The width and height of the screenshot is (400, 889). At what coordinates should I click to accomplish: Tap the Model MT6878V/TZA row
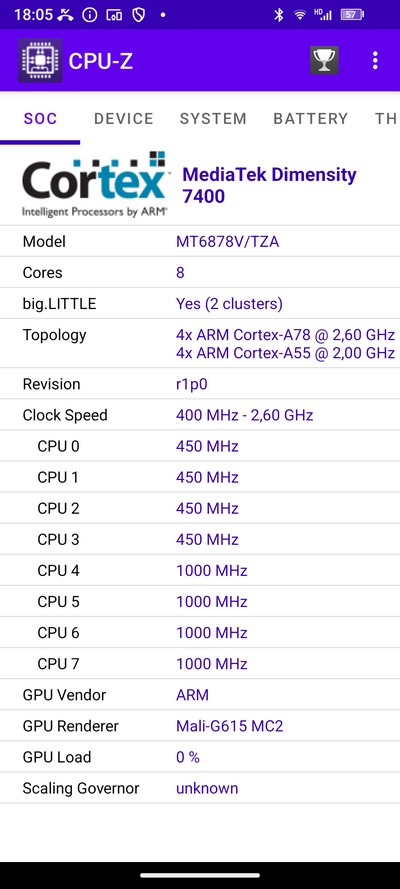200,242
